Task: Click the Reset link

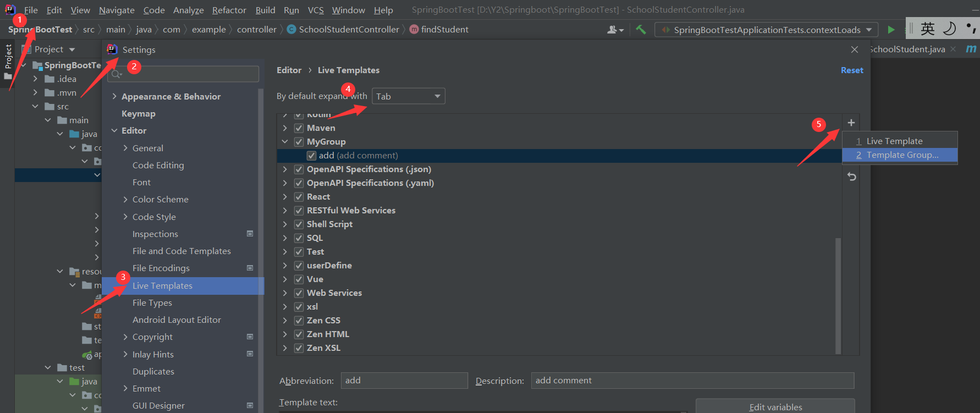Action: point(852,70)
